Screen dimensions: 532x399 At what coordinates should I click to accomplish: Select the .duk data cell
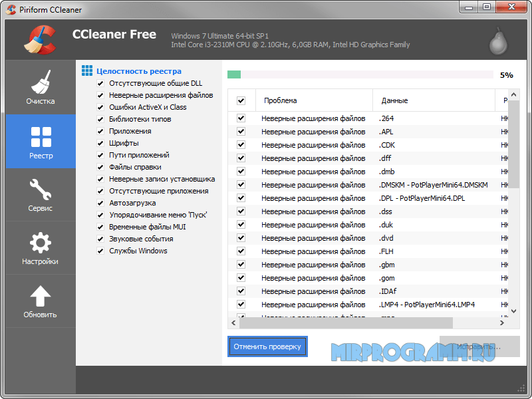click(x=386, y=225)
